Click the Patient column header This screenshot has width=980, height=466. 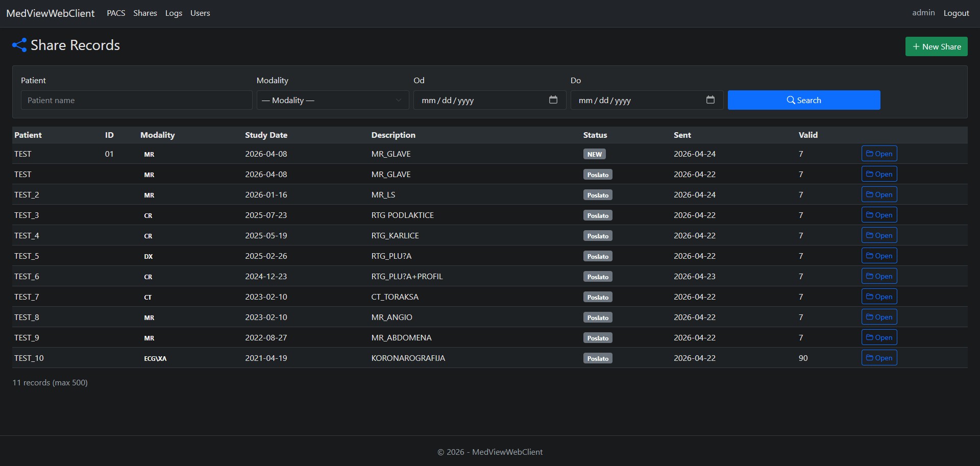click(28, 135)
